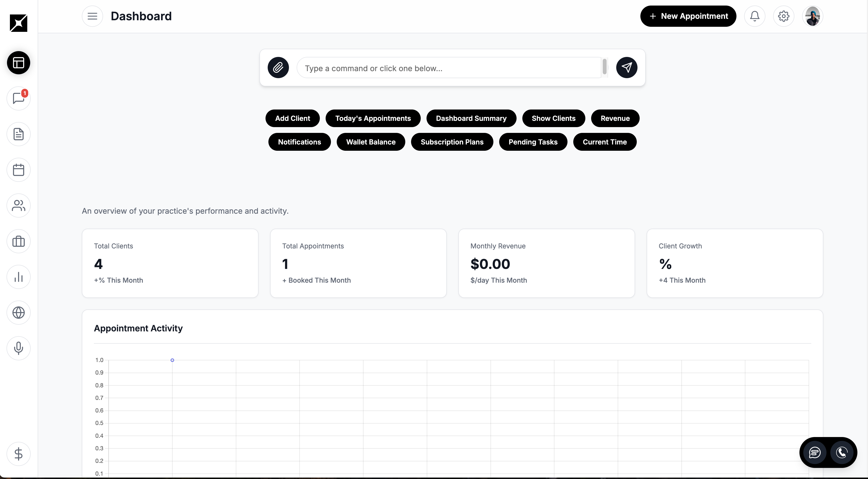Click the microphone icon in sidebar

[x=19, y=348]
